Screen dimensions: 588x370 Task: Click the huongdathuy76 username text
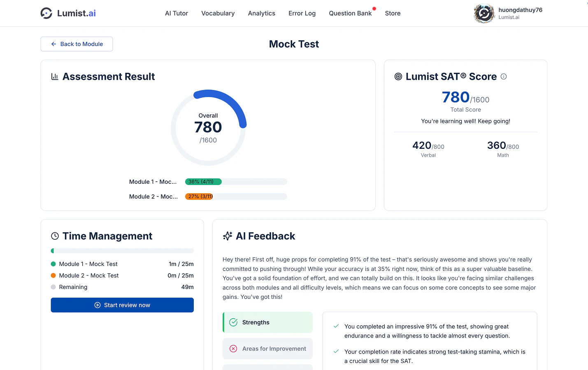click(x=520, y=10)
